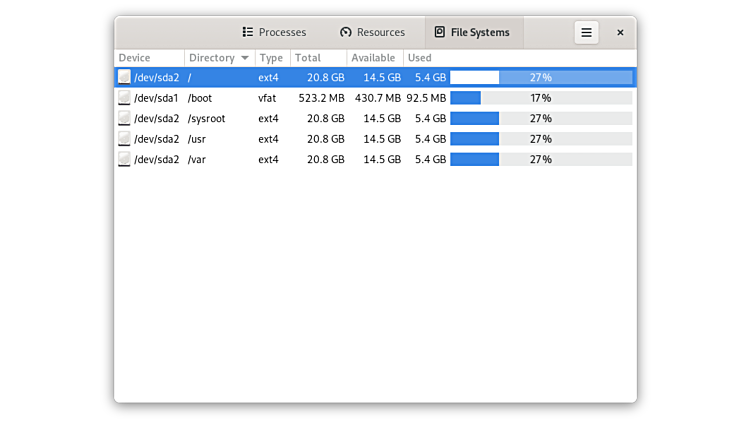Close the System Monitor window
The width and height of the screenshot is (752, 423).
(x=620, y=32)
